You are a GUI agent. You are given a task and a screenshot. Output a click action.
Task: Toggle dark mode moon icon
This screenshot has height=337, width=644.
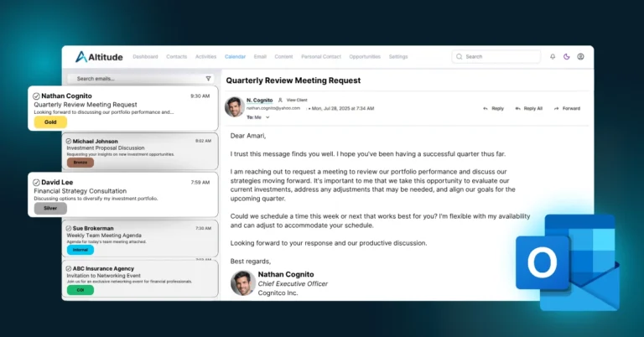point(566,57)
